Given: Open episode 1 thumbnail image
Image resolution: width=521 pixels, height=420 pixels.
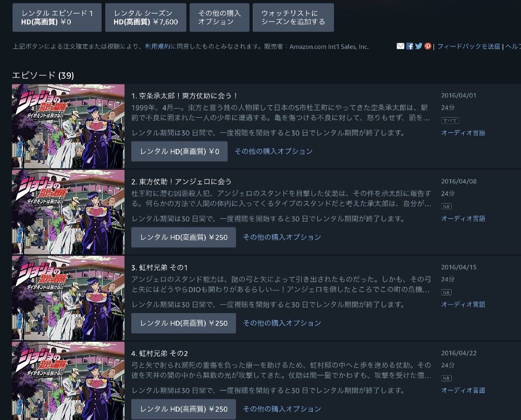Looking at the screenshot, I should [x=68, y=126].
